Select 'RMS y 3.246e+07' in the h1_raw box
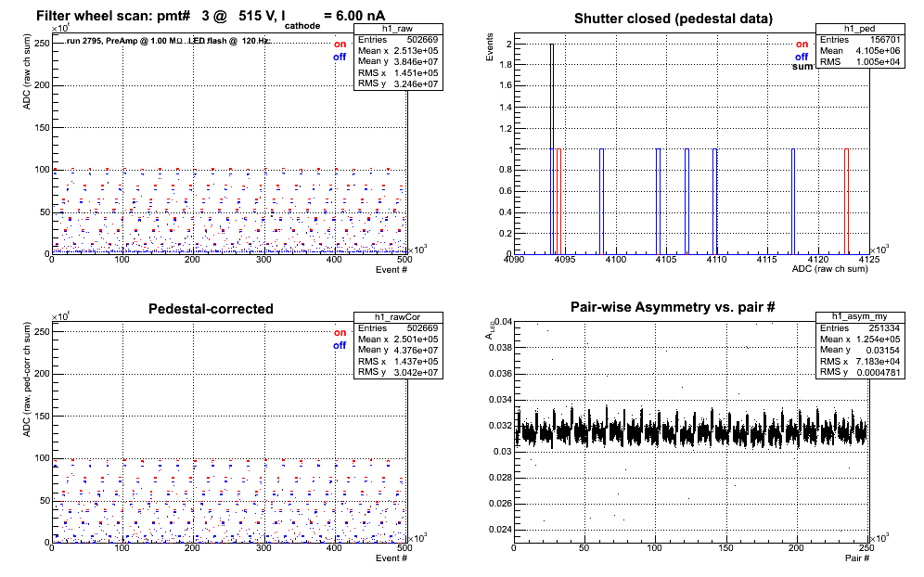924x577 pixels. coord(398,83)
